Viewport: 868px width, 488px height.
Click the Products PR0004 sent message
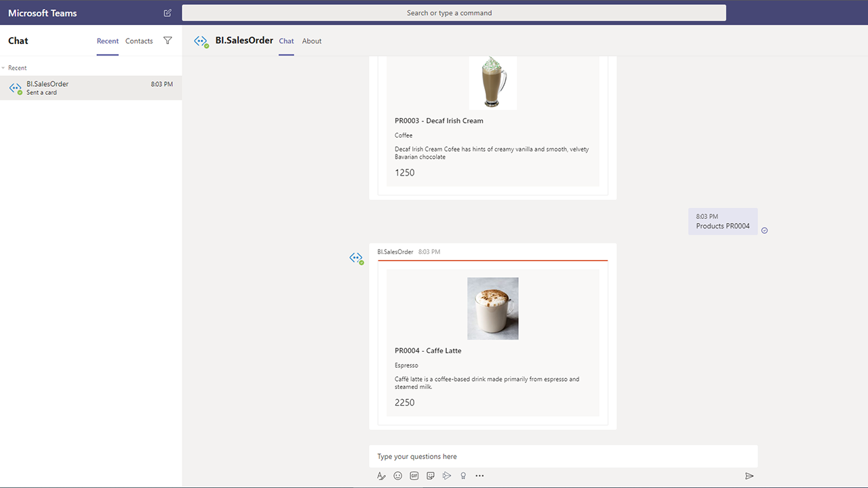pyautogui.click(x=723, y=222)
